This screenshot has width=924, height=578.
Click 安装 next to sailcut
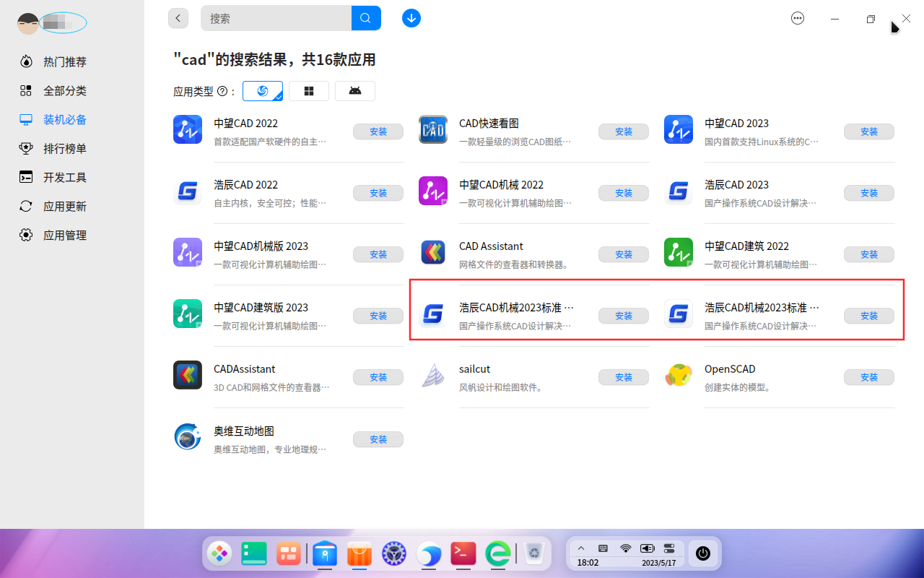(x=623, y=376)
